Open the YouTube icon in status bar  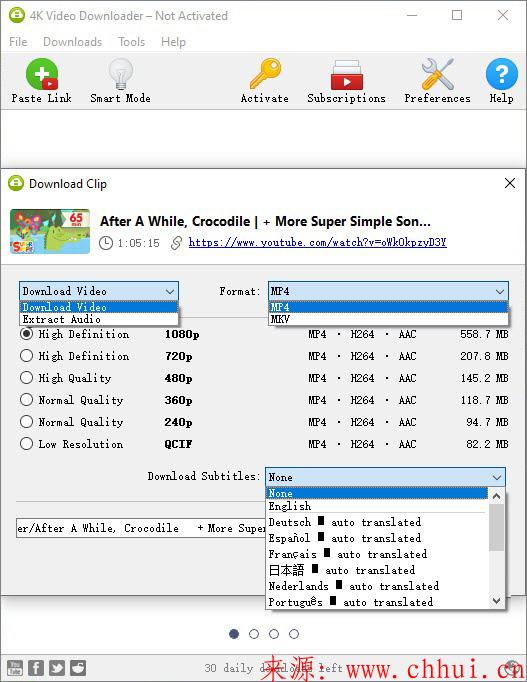pos(15,668)
